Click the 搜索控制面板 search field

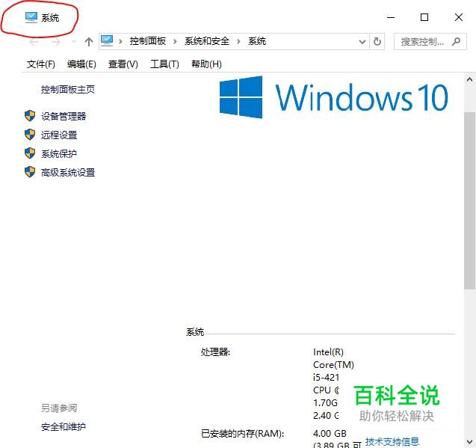click(430, 42)
